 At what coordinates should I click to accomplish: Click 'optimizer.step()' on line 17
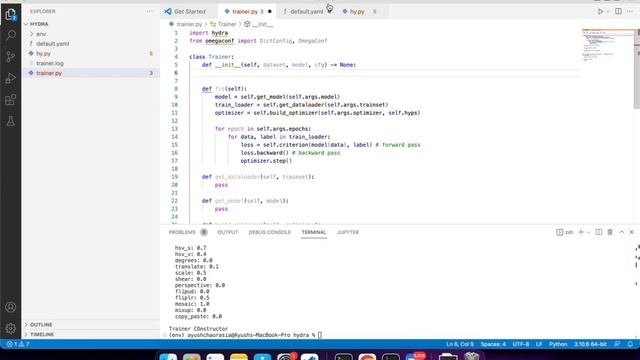click(x=266, y=161)
